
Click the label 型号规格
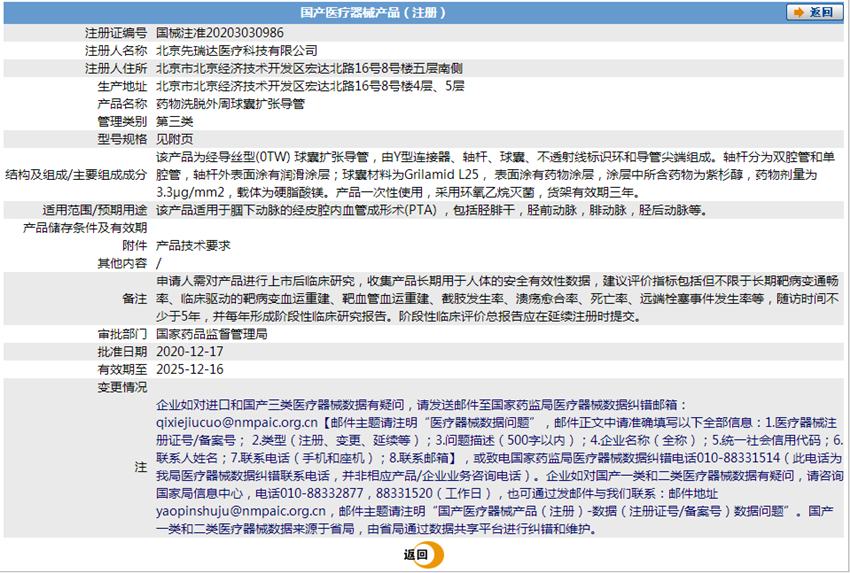point(122,139)
